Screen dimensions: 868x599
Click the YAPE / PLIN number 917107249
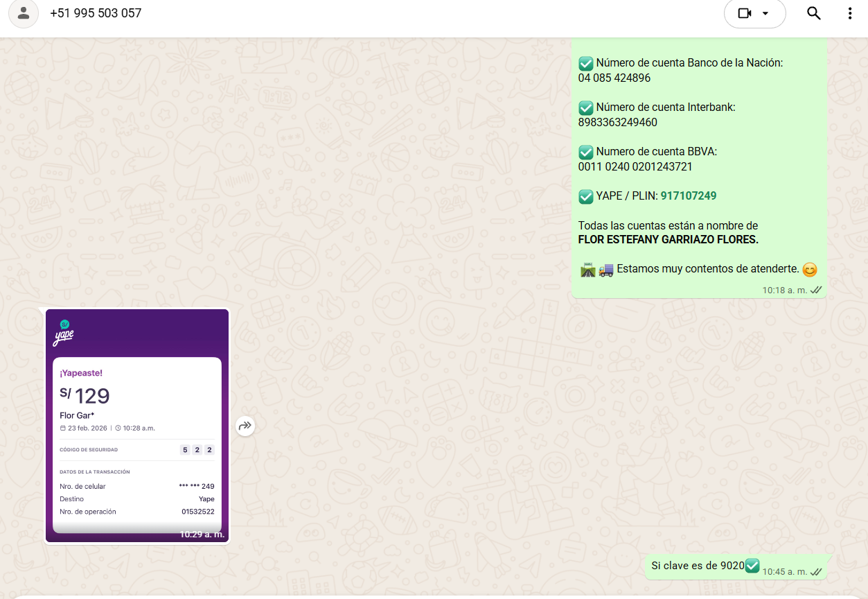pyautogui.click(x=688, y=196)
